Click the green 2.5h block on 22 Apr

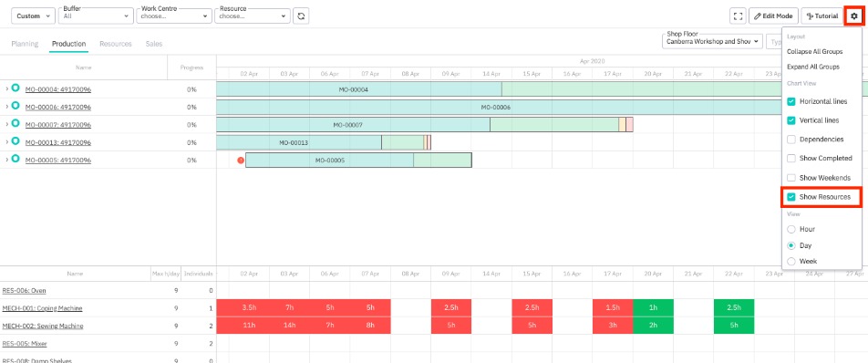[x=733, y=307]
